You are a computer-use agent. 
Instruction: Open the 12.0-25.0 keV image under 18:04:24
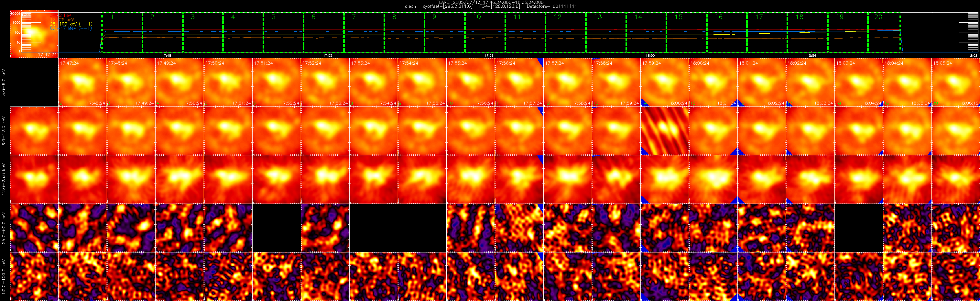tap(907, 179)
